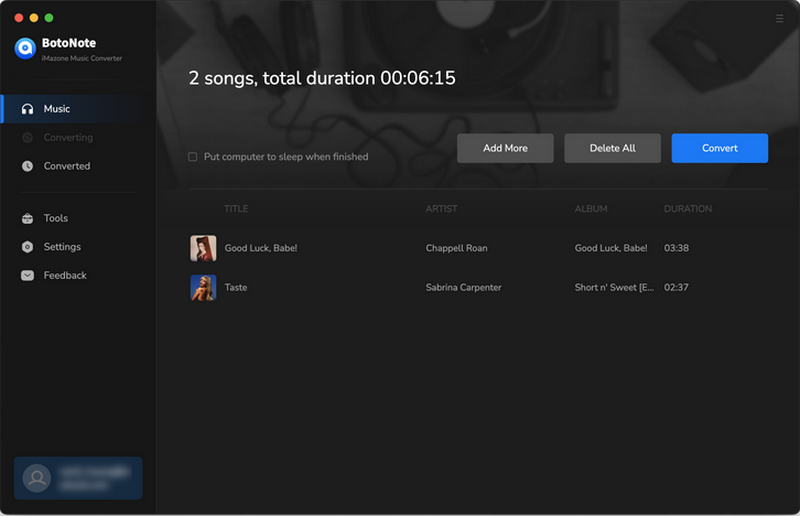Viewport: 800px width, 516px height.
Task: Click the ARTIST column header
Action: (x=441, y=209)
